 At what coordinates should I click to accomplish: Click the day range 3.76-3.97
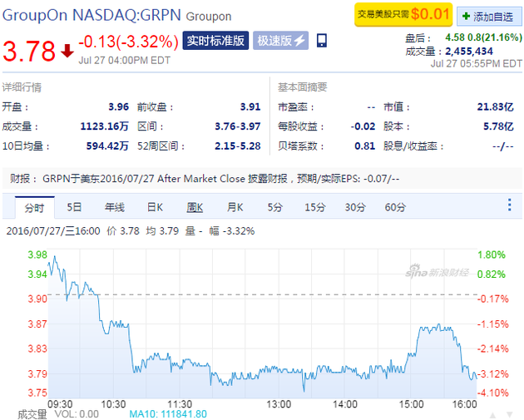click(x=238, y=126)
